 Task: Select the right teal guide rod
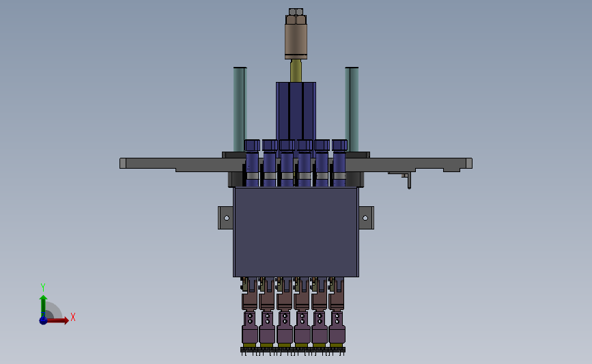click(352, 109)
